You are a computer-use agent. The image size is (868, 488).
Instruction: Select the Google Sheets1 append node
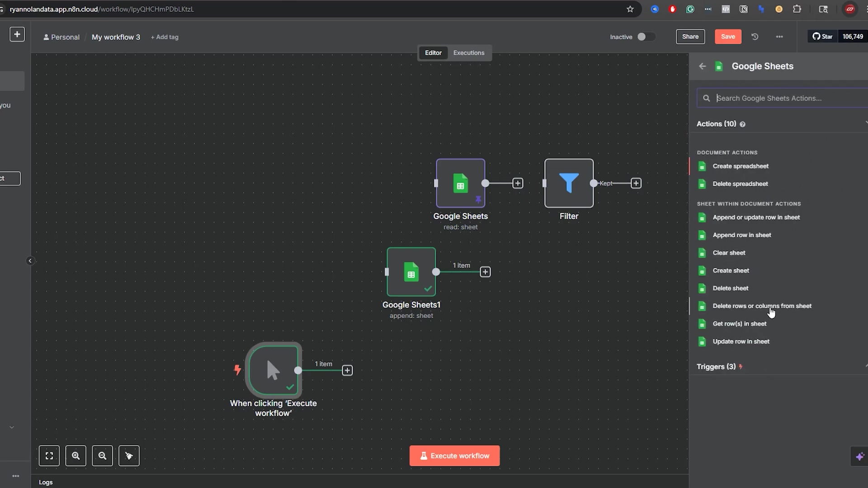(411, 272)
